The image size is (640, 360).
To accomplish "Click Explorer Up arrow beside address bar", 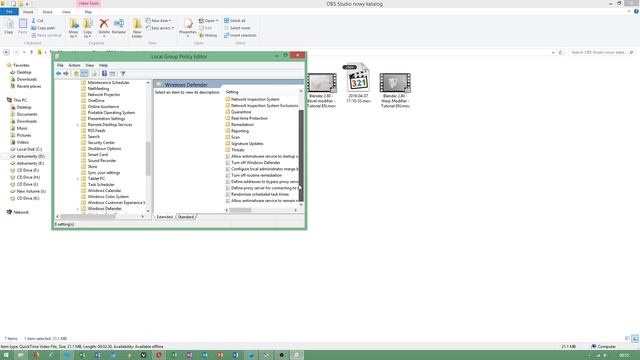I will click(31, 52).
